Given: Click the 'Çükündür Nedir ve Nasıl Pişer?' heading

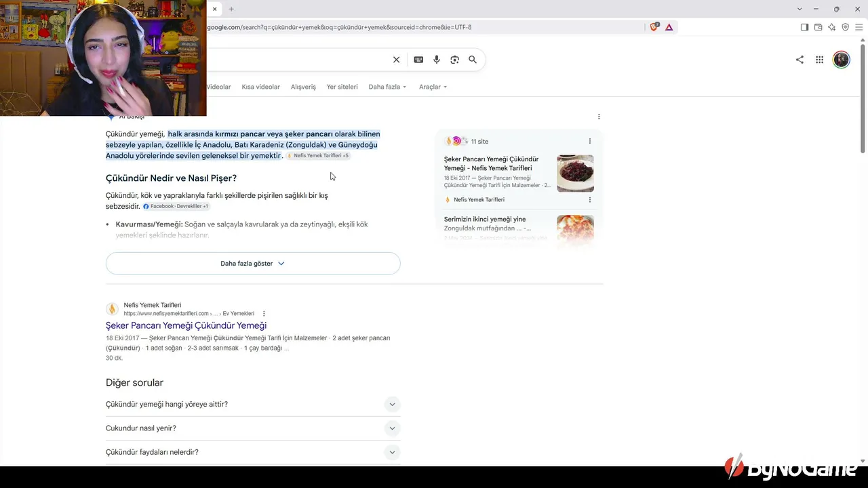Looking at the screenshot, I should (x=171, y=178).
